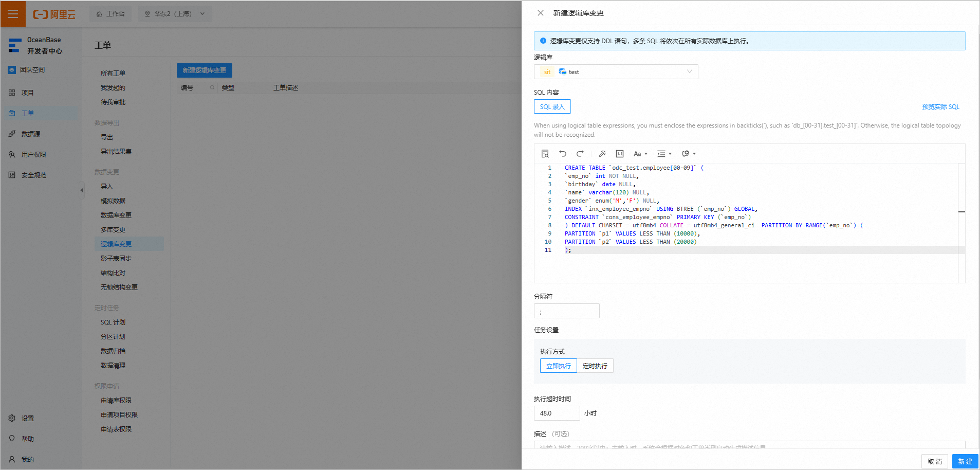This screenshot has height=470, width=980.
Task: Select 所有工单 in ticket list
Action: coord(113,74)
